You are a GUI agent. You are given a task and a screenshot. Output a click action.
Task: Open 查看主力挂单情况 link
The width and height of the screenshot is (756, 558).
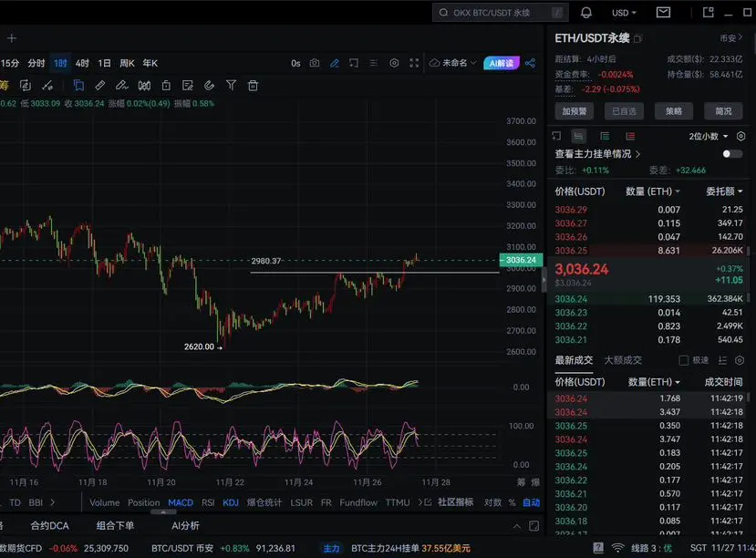coord(597,154)
